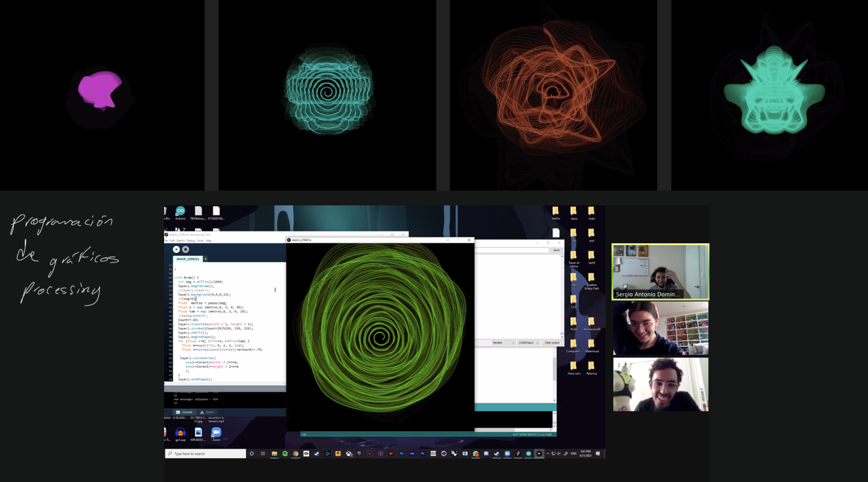Open the Zoom desktop shortcut
The image size is (868, 482).
point(216,434)
